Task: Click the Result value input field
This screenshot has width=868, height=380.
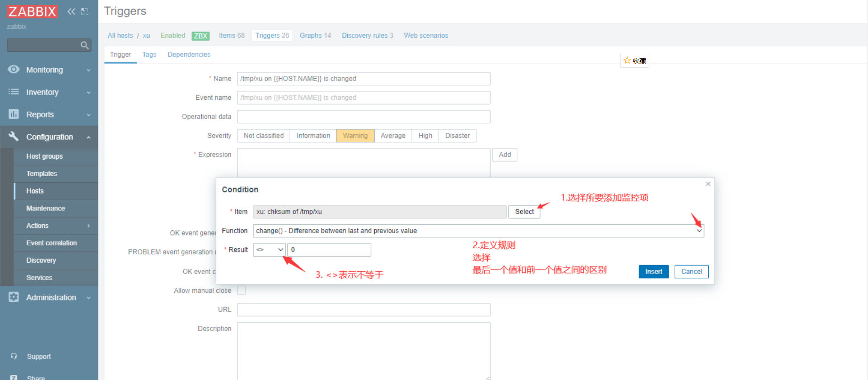Action: tap(329, 250)
